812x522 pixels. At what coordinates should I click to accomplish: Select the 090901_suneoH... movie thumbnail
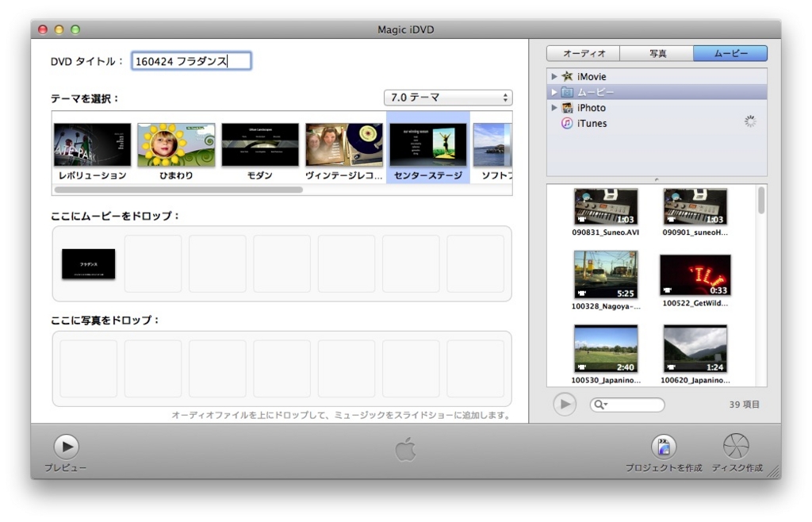point(695,206)
